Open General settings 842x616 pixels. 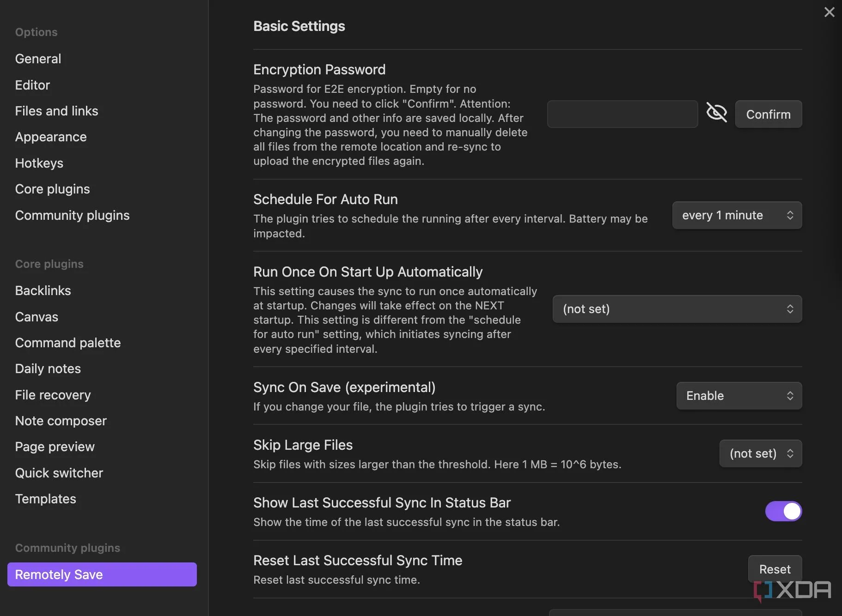click(x=38, y=59)
